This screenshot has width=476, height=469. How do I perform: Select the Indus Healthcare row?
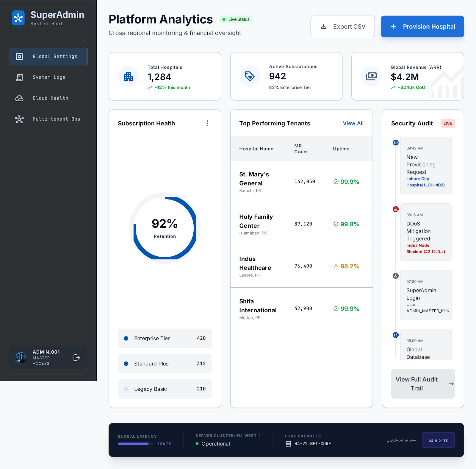(301, 267)
